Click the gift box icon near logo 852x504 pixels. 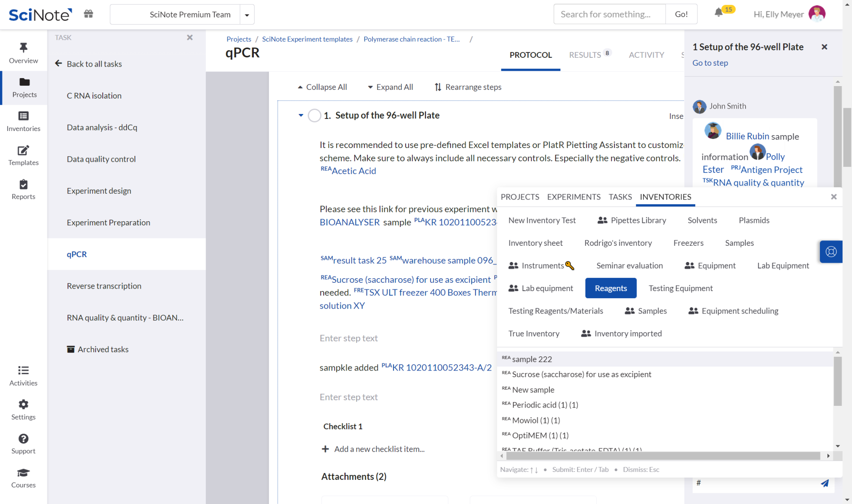click(88, 14)
